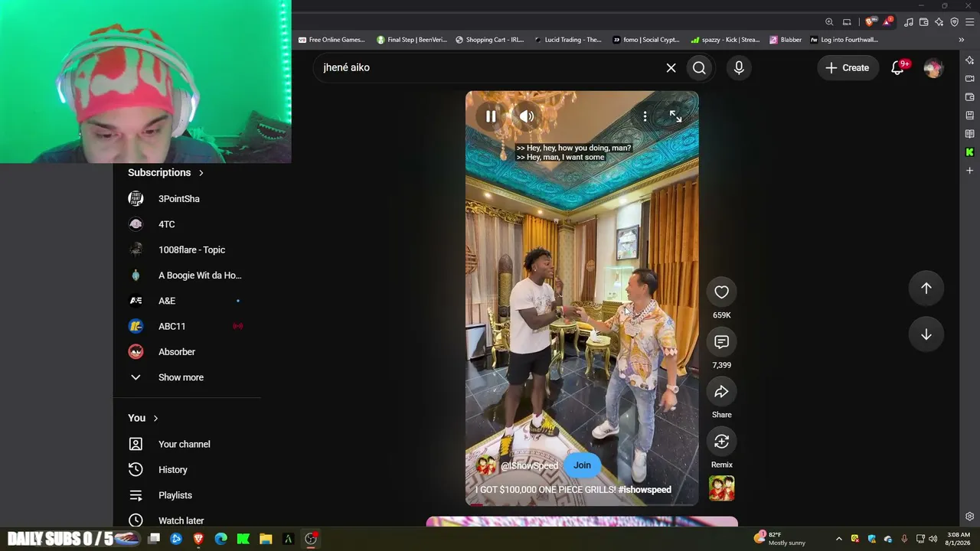Open OBS Studio from taskbar
The image size is (980, 551).
(x=311, y=539)
